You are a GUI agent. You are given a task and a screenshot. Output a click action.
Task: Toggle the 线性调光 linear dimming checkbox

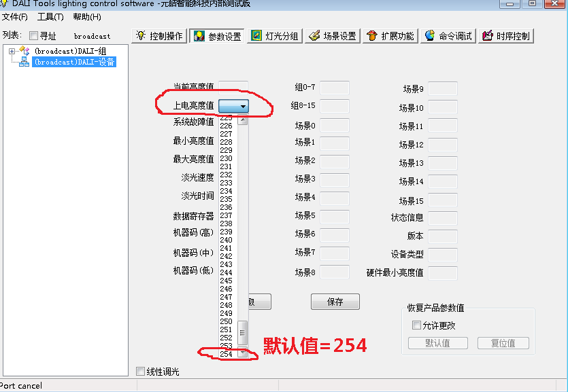pos(141,372)
